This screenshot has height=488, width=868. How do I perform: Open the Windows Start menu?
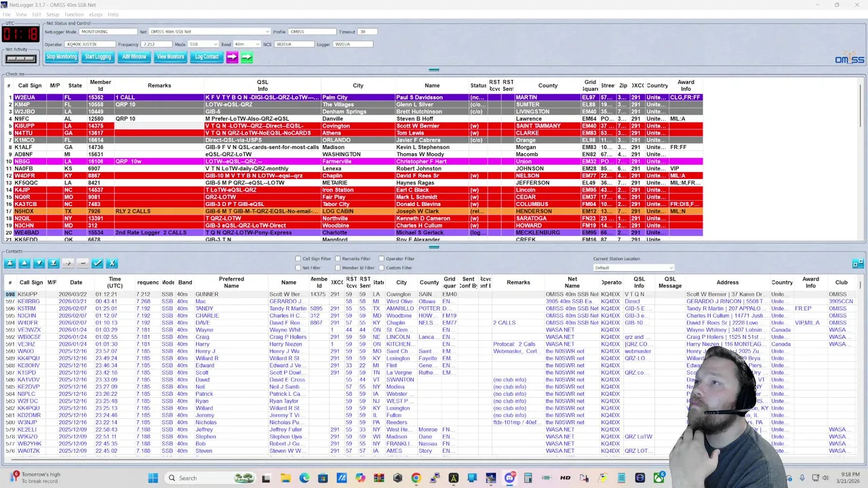[x=153, y=478]
